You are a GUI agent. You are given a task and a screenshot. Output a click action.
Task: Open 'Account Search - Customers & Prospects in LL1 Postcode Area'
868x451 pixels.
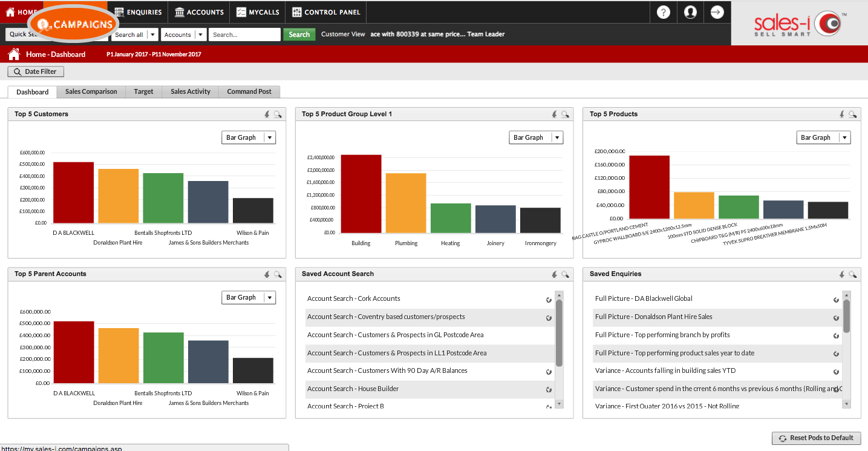[397, 353]
